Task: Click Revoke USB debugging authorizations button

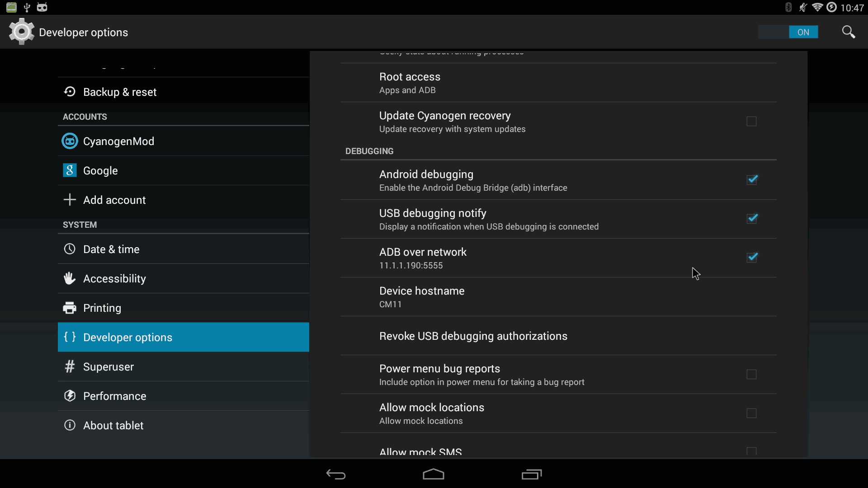Action: (x=473, y=335)
